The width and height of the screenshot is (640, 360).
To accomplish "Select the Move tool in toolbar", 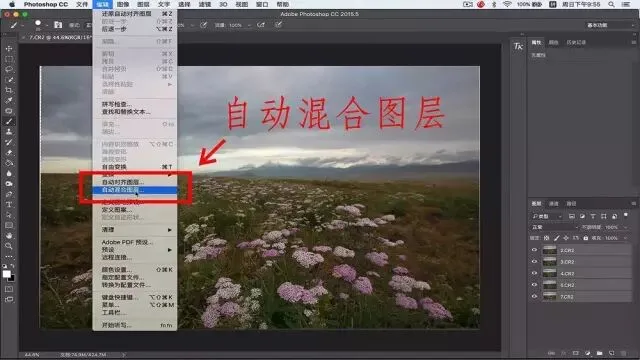I will point(9,49).
